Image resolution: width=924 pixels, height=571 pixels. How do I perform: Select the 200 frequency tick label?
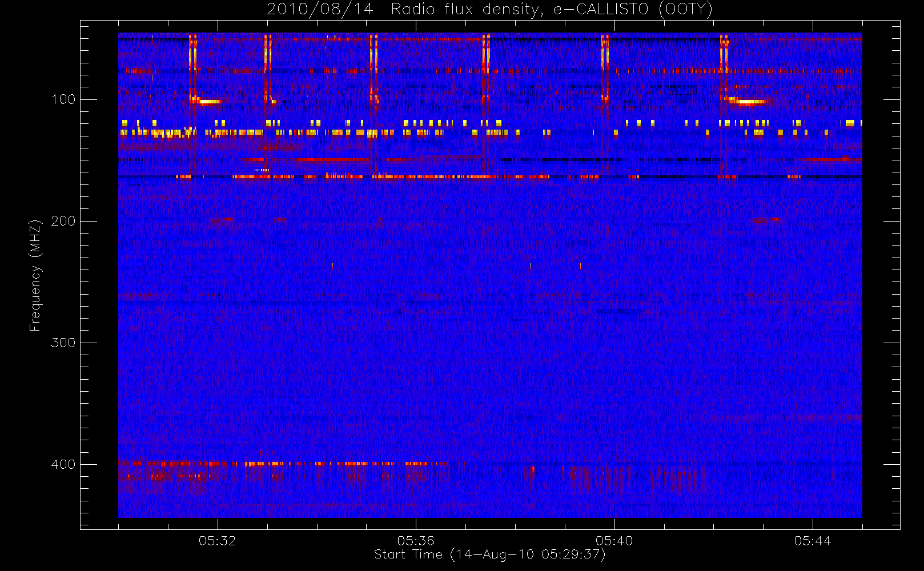[63, 221]
